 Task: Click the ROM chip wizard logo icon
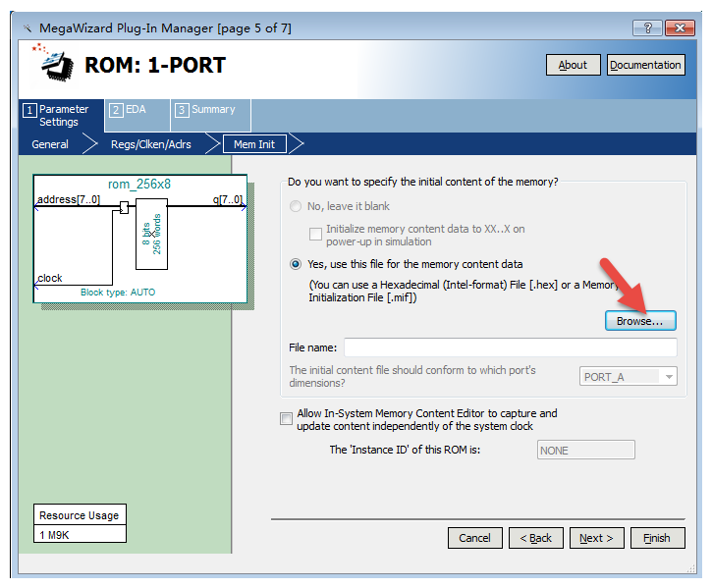click(54, 65)
